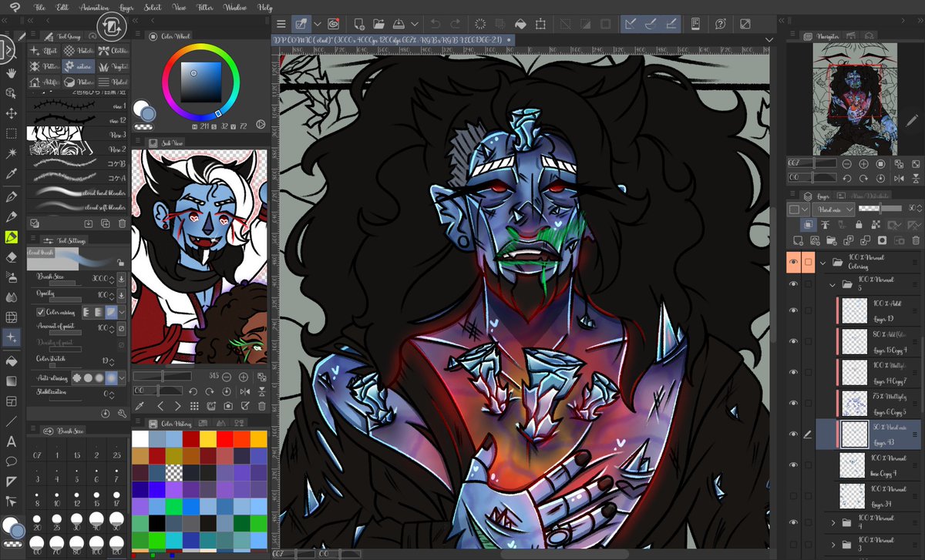Open the Hard mix blending mode dropdown

(x=833, y=209)
